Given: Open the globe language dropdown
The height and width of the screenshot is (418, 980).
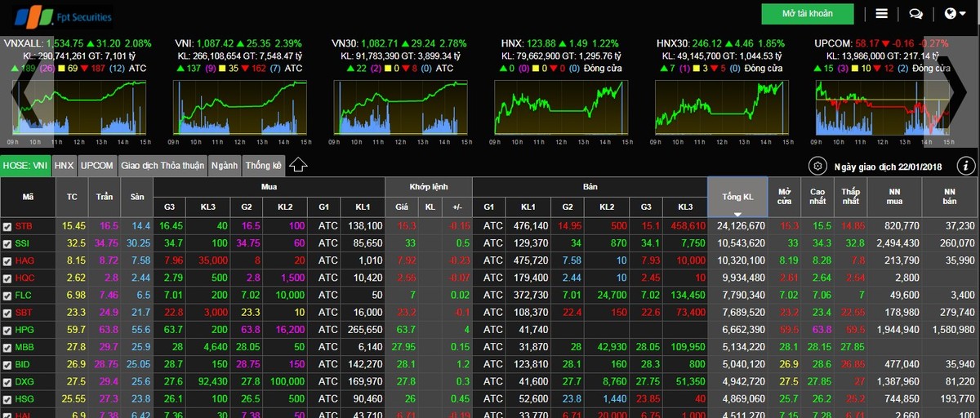Looking at the screenshot, I should (x=954, y=14).
